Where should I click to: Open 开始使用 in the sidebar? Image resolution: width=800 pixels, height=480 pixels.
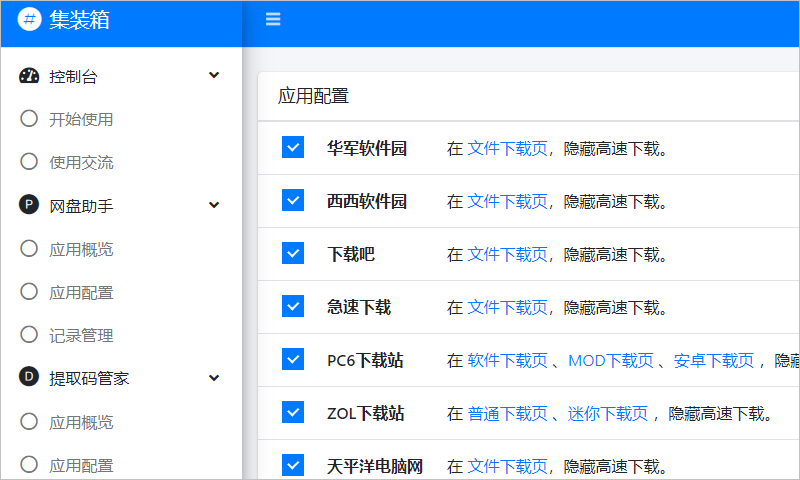(x=81, y=119)
